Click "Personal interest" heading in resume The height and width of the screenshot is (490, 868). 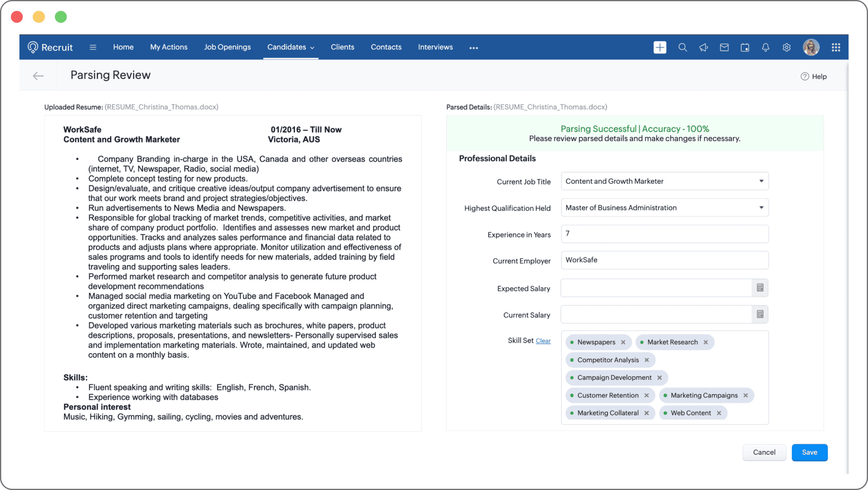97,407
